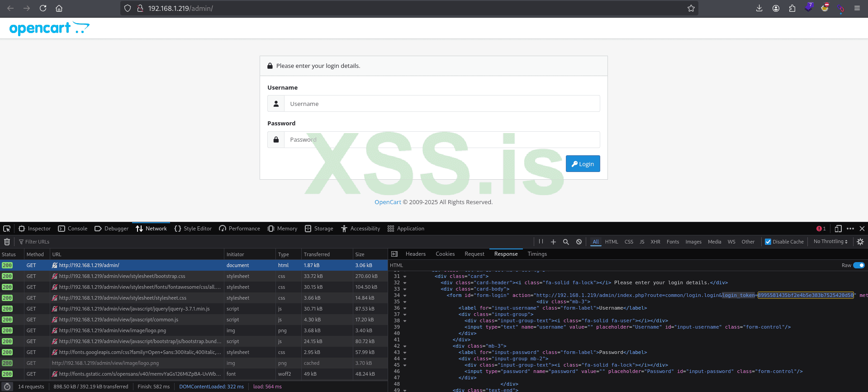Select the fonts.googleapis.com request row

coord(194,352)
